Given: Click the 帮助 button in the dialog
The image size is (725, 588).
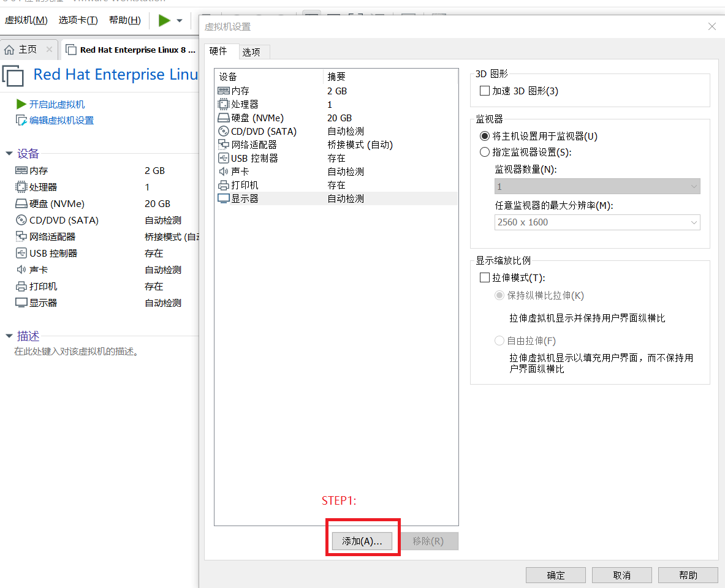Looking at the screenshot, I should coord(688,575).
